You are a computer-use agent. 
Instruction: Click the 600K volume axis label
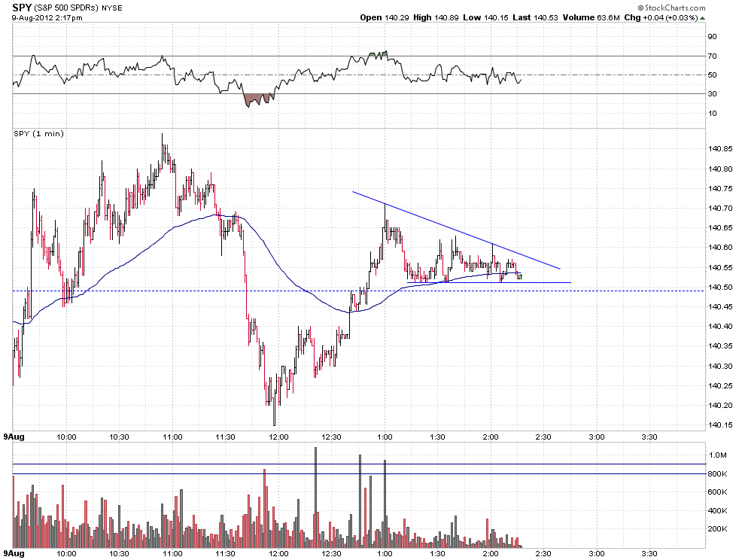click(717, 492)
